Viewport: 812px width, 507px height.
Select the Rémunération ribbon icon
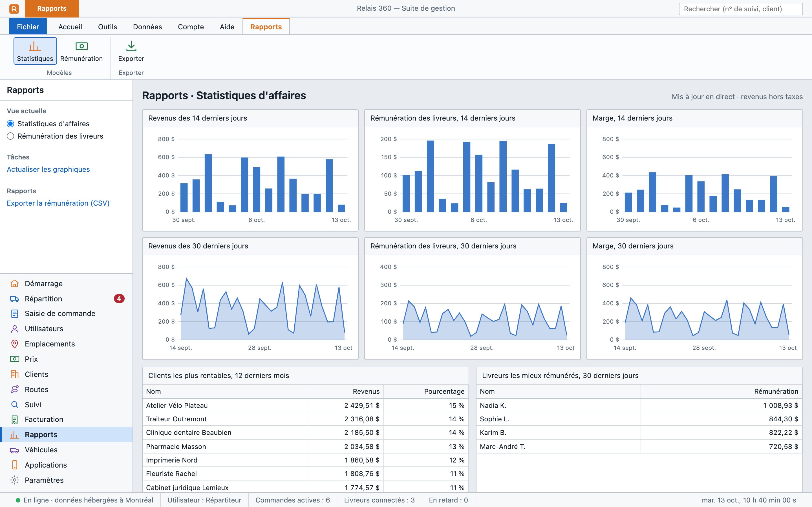point(81,46)
